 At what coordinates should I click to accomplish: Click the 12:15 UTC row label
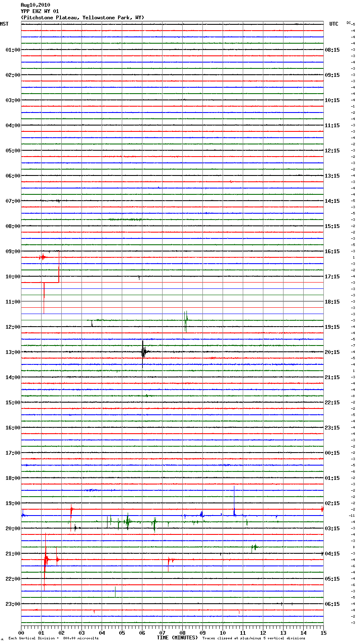tap(332, 151)
